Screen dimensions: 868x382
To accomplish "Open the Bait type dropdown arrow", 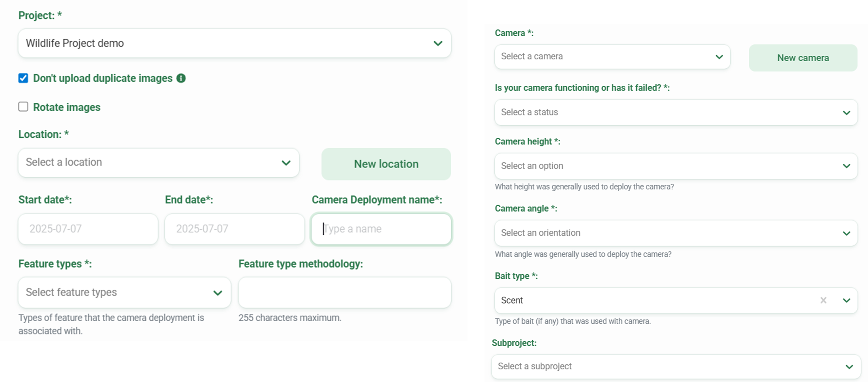I will (x=847, y=300).
